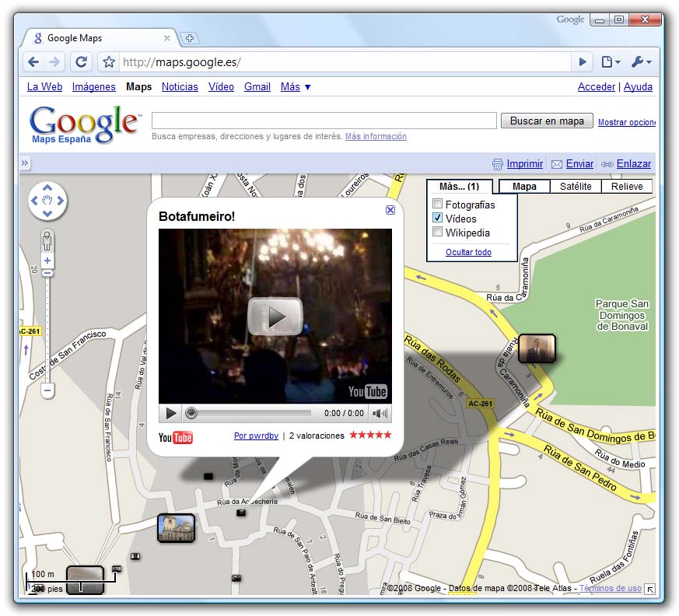The width and height of the screenshot is (679, 616).
Task: Open Más información link
Action: point(376,136)
